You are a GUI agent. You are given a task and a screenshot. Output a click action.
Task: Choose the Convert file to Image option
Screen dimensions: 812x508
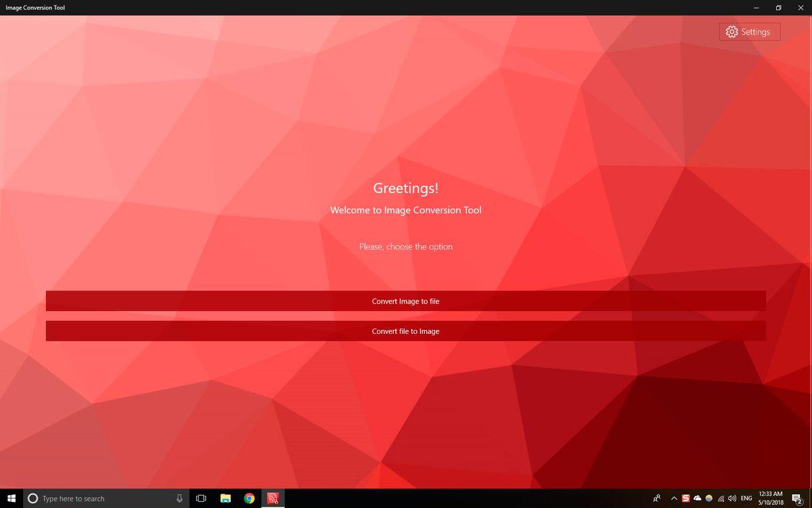coord(405,331)
